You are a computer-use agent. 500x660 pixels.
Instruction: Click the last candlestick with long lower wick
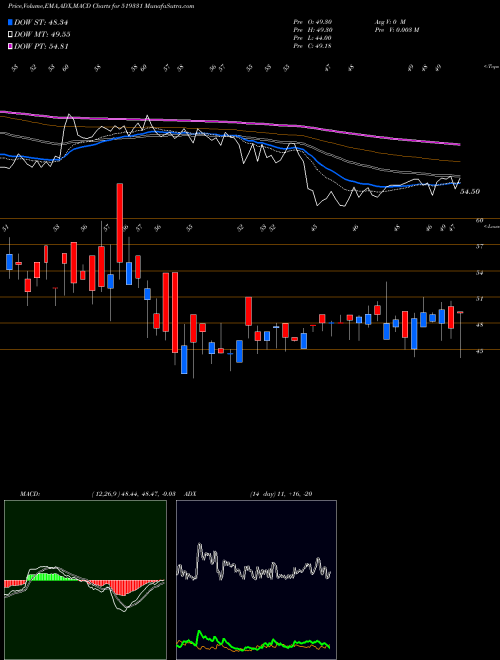tap(460, 335)
